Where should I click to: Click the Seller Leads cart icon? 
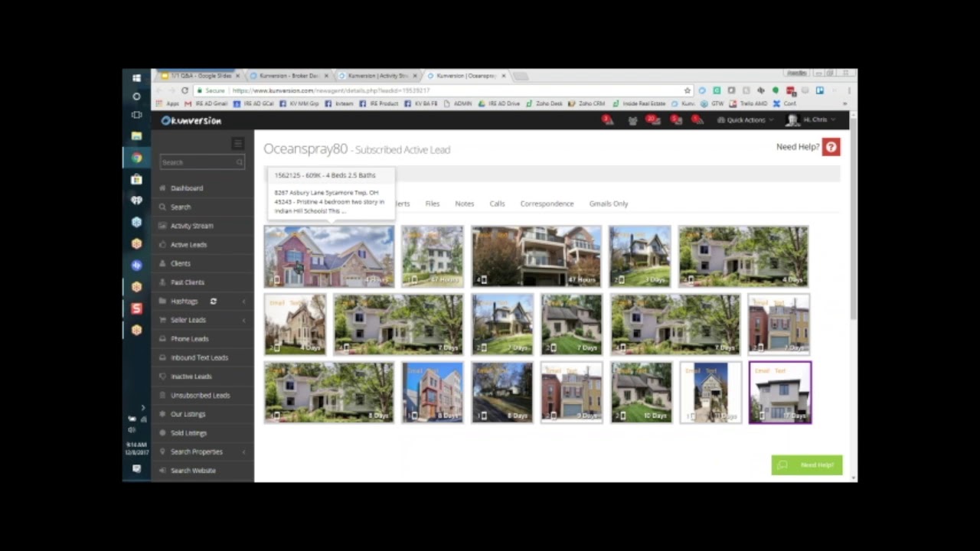point(162,320)
